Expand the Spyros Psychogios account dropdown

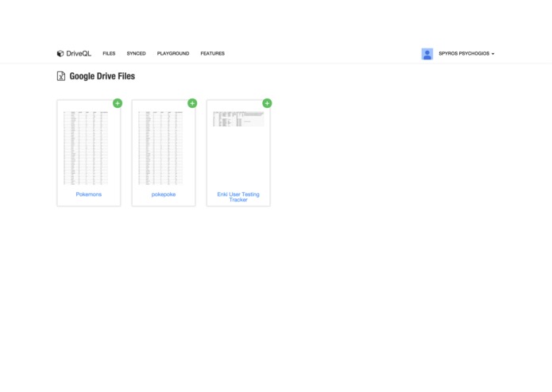click(466, 53)
